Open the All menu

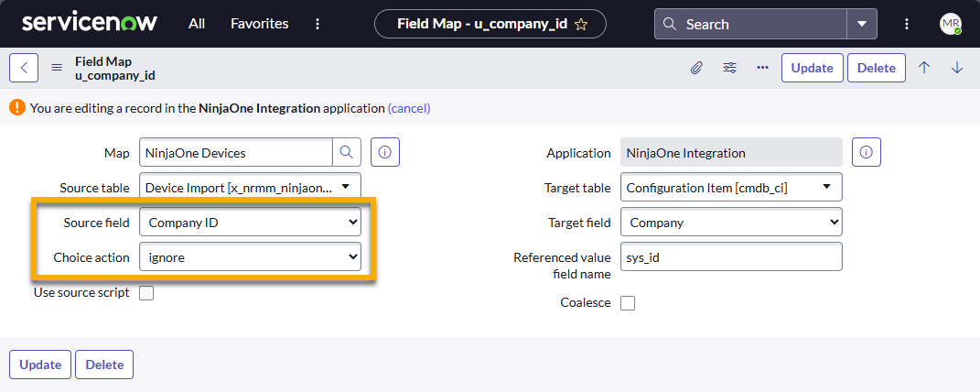click(x=196, y=24)
